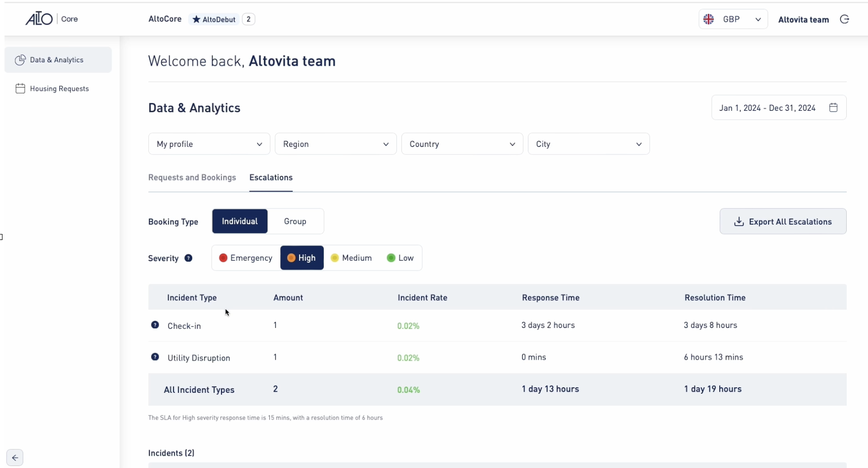Screen dimensions: 868x468
Task: Click the Response Time column header
Action: click(551, 297)
